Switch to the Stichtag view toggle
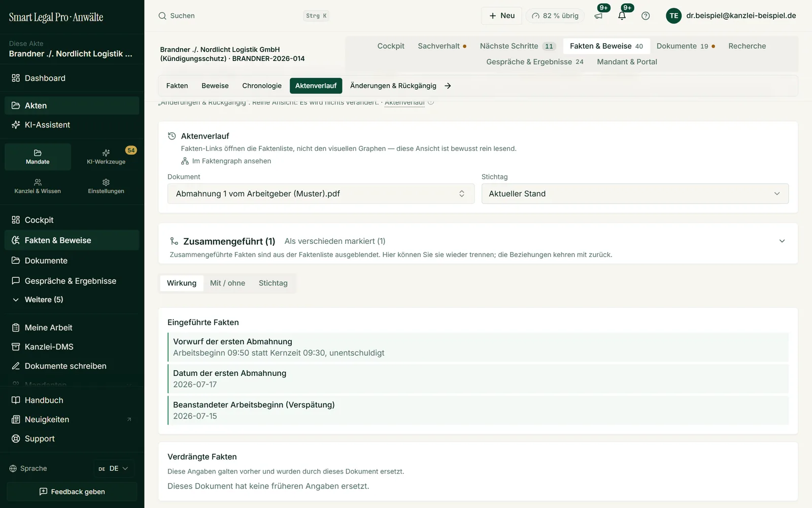Screen dimensions: 812x508 click(x=273, y=283)
